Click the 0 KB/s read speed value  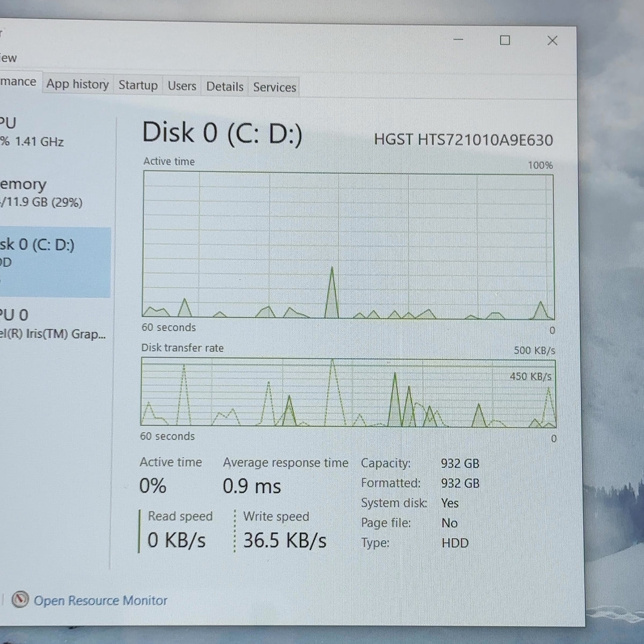tap(177, 540)
